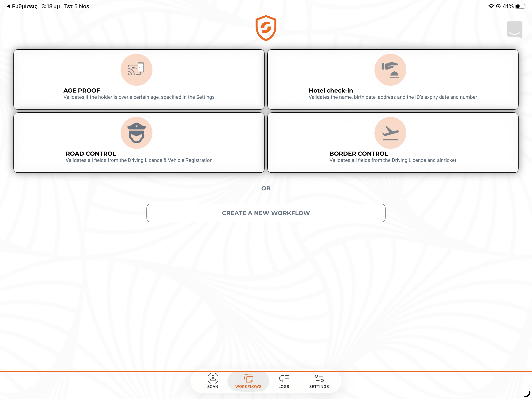Click the OR separator label
Viewport: 532px width, 399px height.
click(266, 188)
